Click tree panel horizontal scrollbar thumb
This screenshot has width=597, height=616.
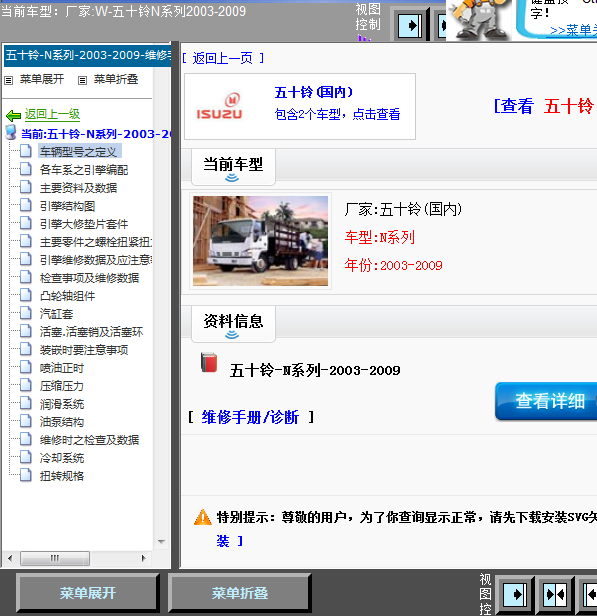[x=55, y=558]
